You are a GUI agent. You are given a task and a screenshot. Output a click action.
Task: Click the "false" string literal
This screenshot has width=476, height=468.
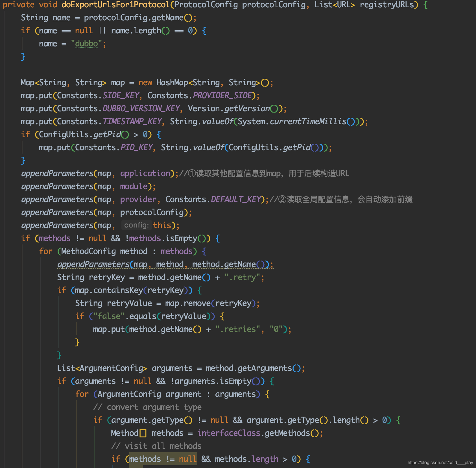109,316
